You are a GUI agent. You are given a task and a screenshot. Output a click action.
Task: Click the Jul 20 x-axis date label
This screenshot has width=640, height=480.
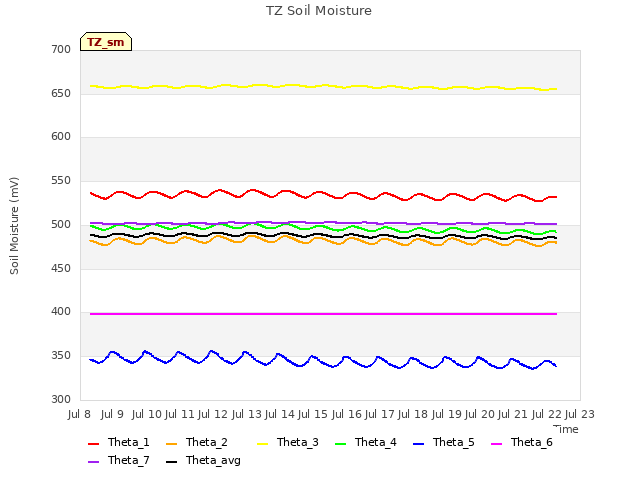(x=480, y=414)
